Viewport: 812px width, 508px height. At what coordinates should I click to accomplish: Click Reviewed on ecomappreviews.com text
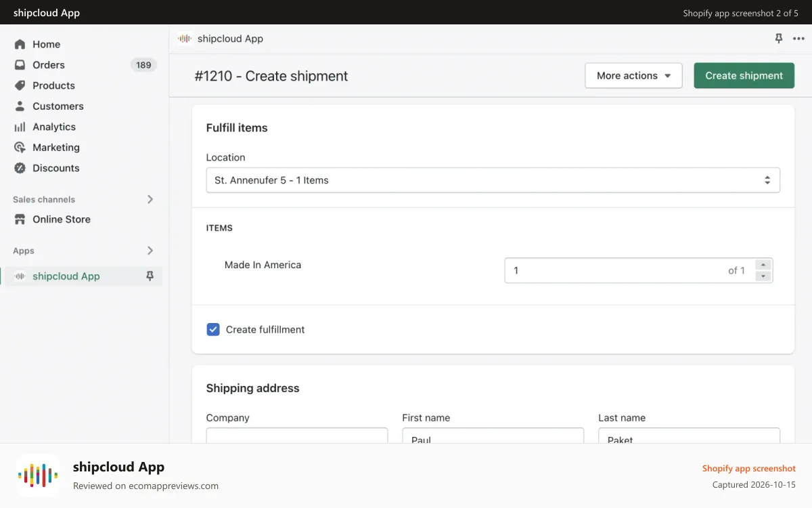[x=145, y=486]
